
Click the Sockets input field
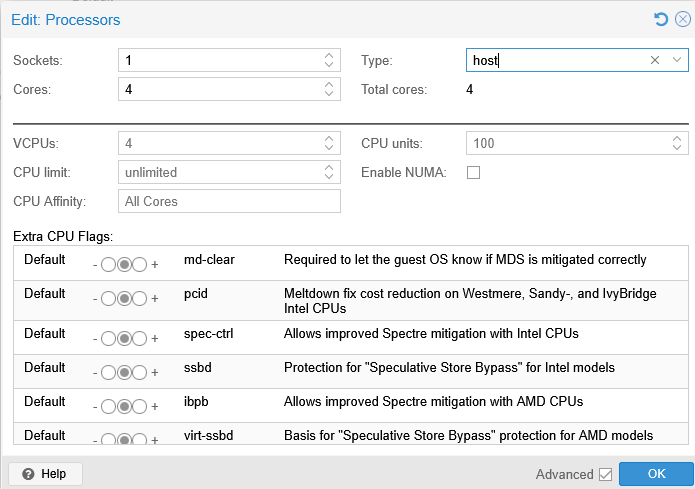coord(218,61)
